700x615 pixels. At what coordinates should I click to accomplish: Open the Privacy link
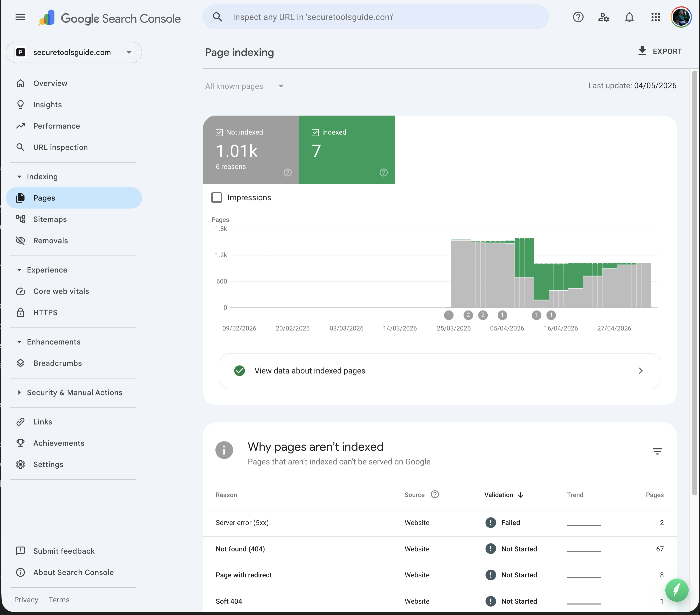point(26,600)
